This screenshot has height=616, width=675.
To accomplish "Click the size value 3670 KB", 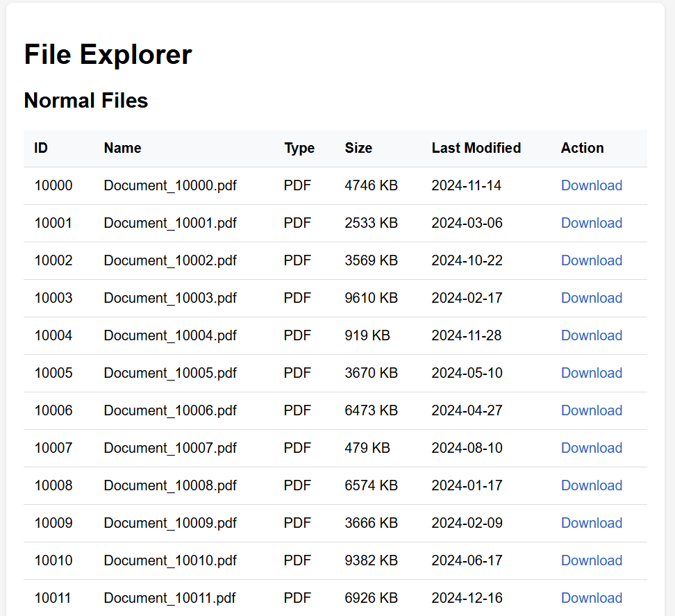I will pyautogui.click(x=371, y=373).
